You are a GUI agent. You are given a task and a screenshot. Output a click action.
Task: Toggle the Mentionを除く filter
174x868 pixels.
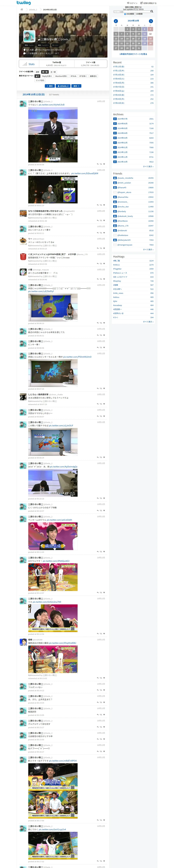coord(61,76)
